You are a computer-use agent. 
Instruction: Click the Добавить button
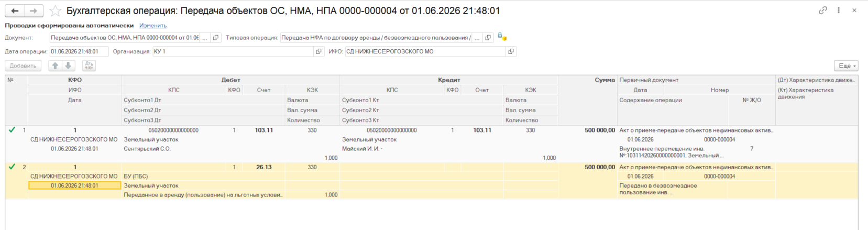tap(23, 65)
